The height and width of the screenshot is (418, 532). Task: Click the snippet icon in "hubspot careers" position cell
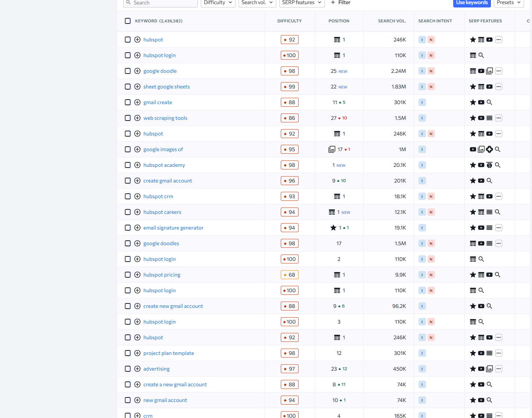click(332, 212)
